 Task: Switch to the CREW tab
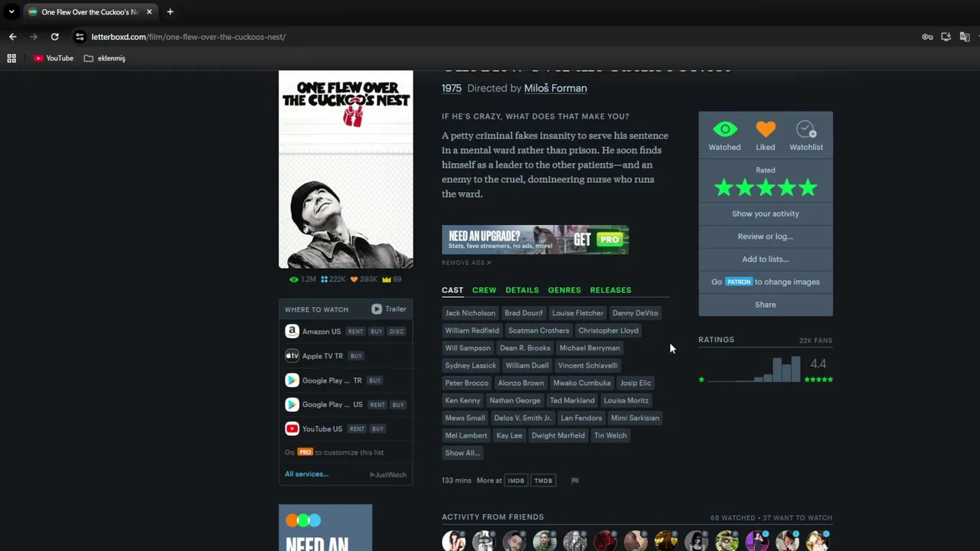484,290
